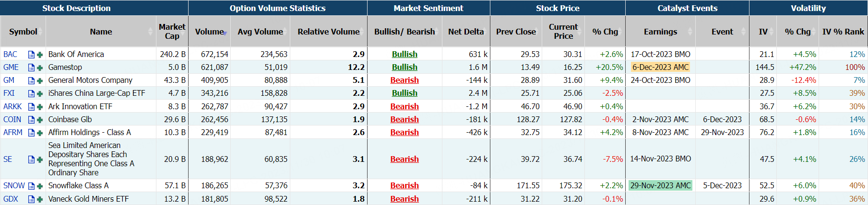Click the green plus icon for GDX
Screen dimensions: 868x205
40,199
